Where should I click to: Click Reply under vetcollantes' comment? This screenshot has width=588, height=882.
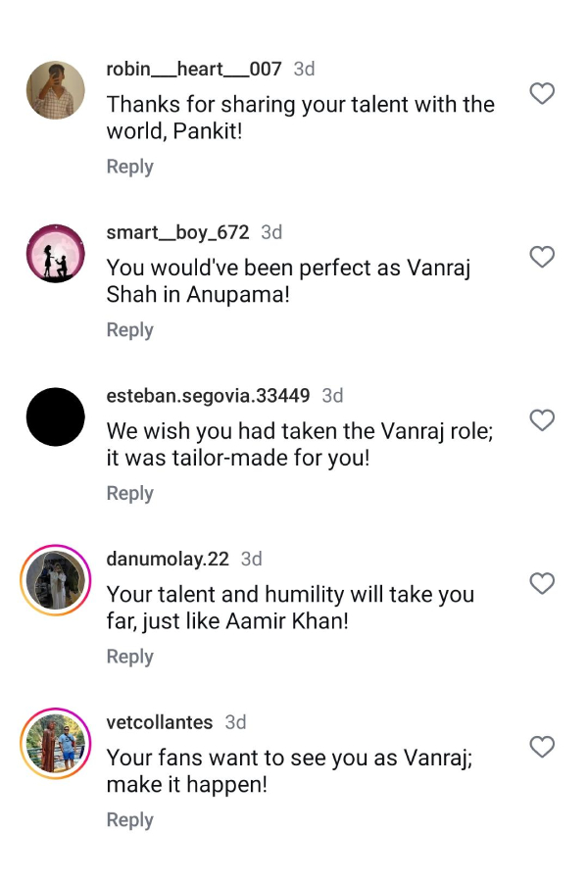(x=129, y=820)
